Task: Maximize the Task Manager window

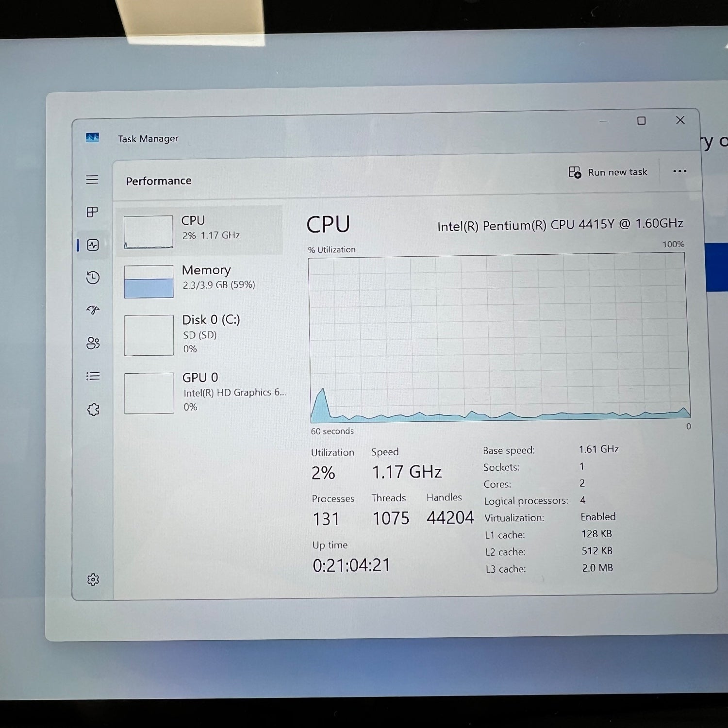Action: pyautogui.click(x=641, y=120)
